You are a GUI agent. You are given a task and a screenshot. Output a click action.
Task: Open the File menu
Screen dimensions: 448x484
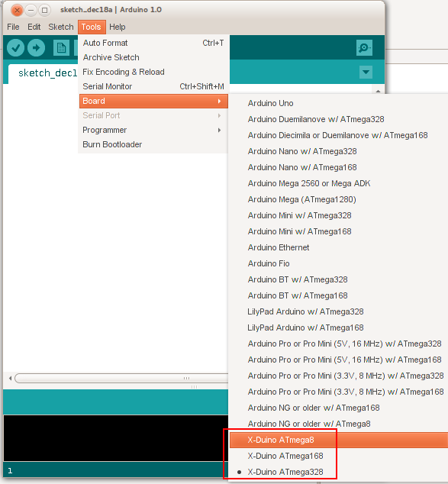point(13,27)
